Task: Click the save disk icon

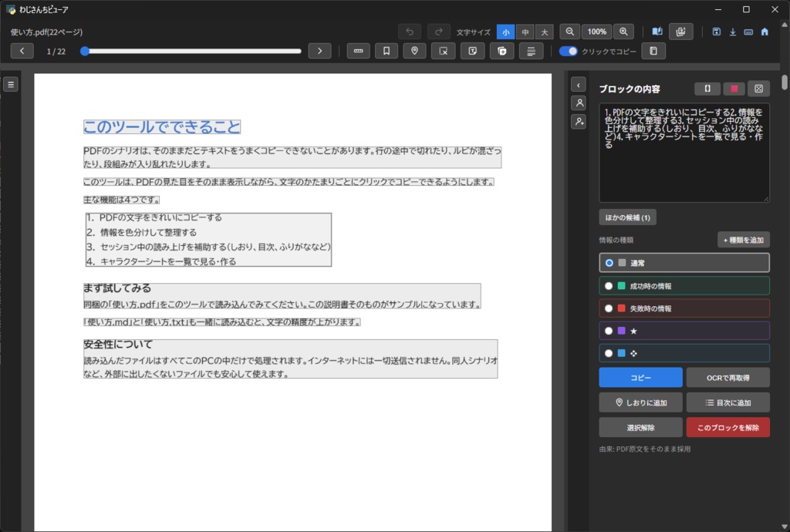Action: (717, 32)
